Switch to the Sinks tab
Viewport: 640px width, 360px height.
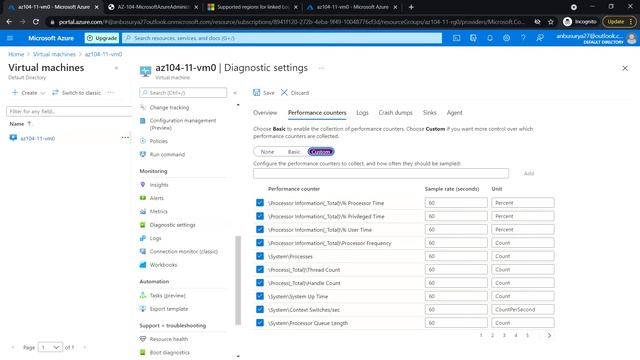[429, 113]
